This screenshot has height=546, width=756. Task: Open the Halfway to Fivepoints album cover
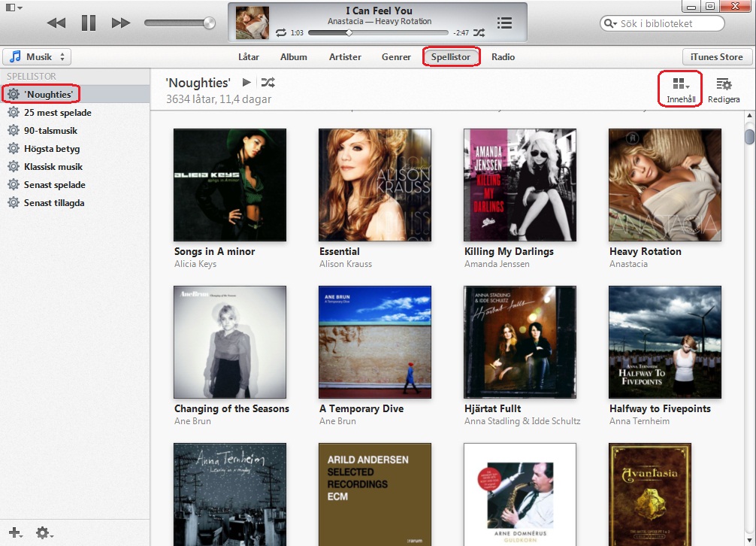tap(665, 342)
